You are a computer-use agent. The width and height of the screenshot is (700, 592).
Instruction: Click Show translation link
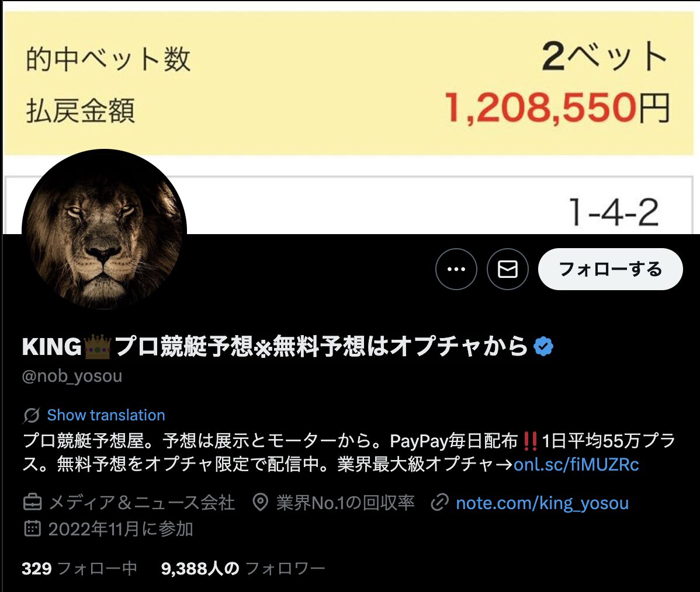(x=106, y=415)
